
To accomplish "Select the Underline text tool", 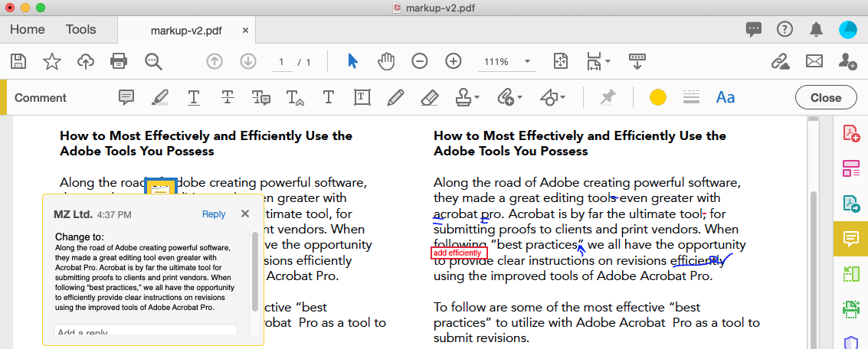I will pyautogui.click(x=194, y=98).
